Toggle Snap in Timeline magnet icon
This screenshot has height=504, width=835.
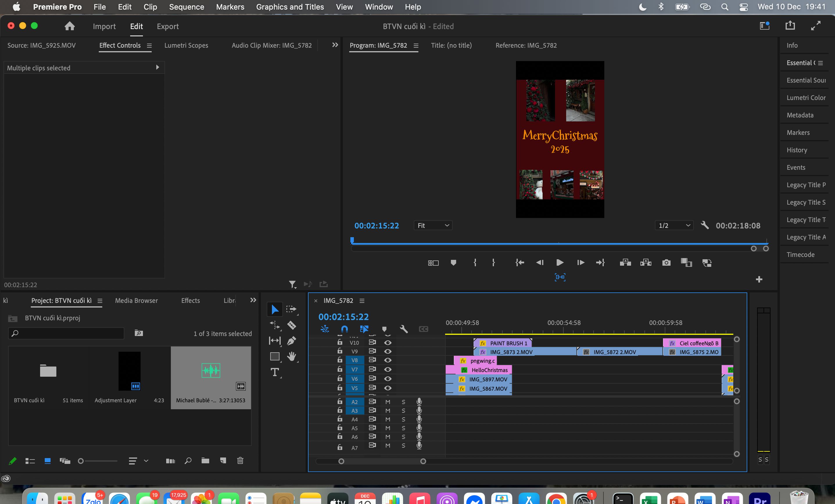(344, 329)
